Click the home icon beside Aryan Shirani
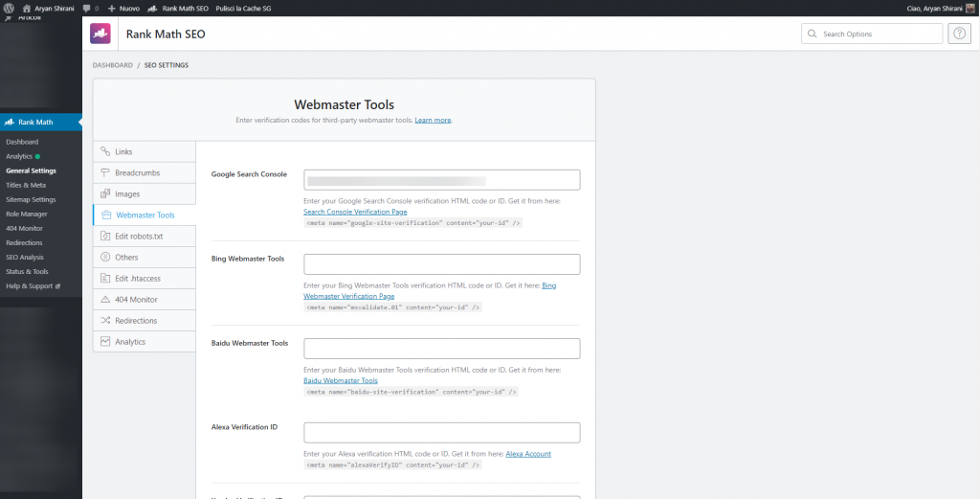 point(28,8)
